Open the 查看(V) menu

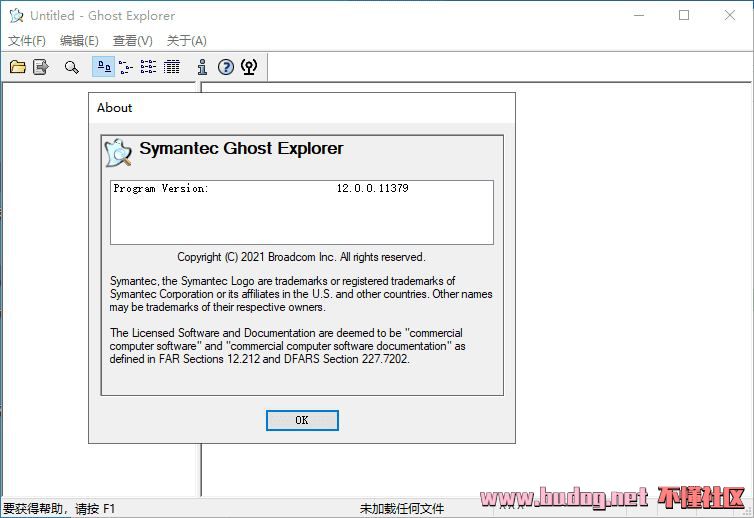132,41
